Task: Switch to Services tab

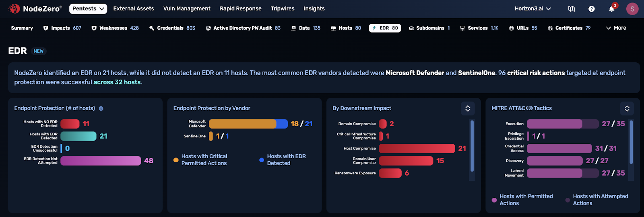Action: [479, 28]
